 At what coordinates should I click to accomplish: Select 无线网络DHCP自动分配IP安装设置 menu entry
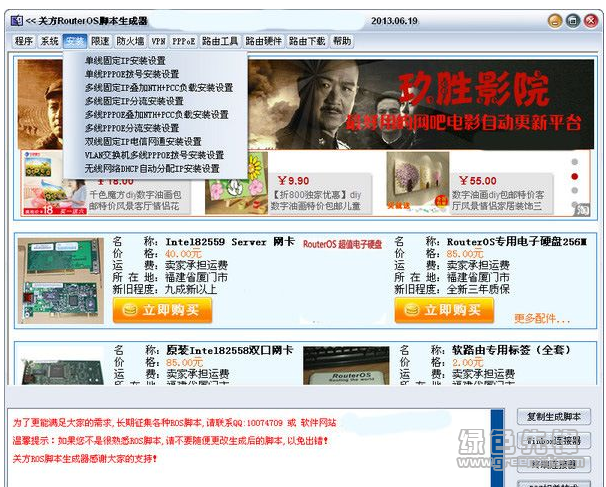click(x=152, y=169)
